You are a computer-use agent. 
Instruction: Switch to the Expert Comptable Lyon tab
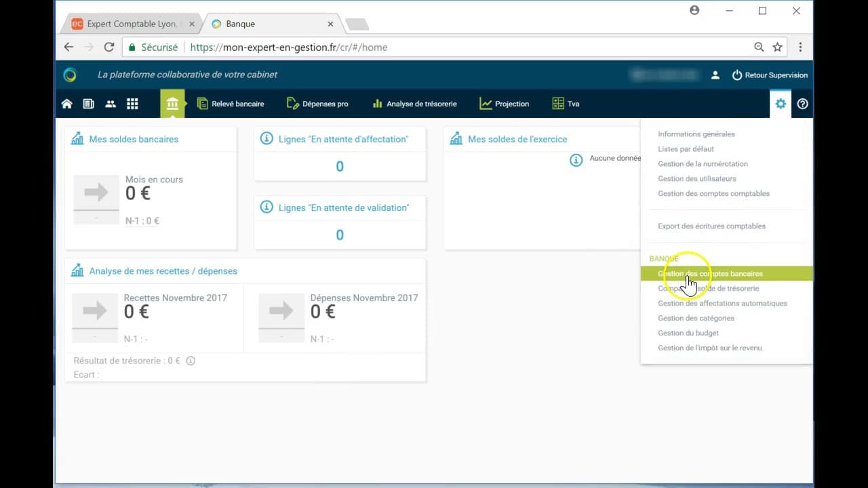point(125,22)
